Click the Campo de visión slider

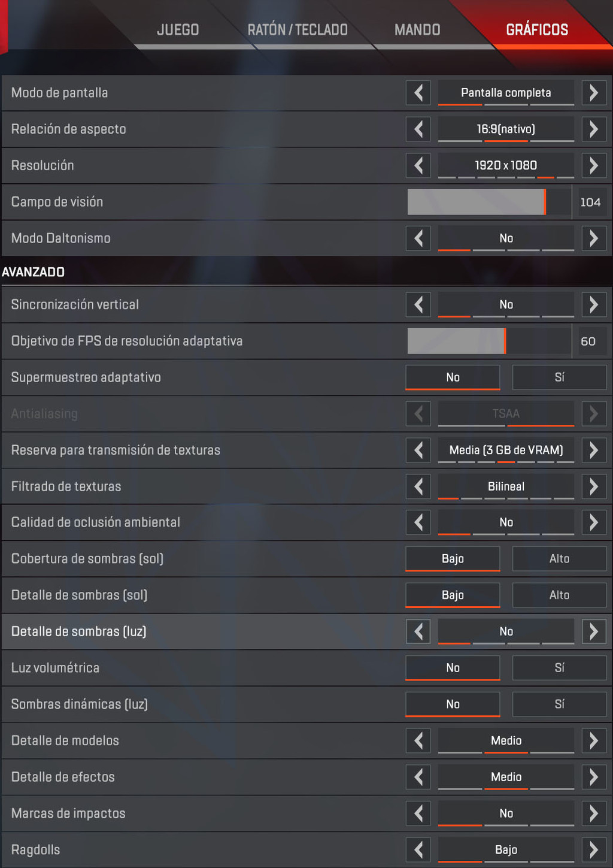pos(489,202)
